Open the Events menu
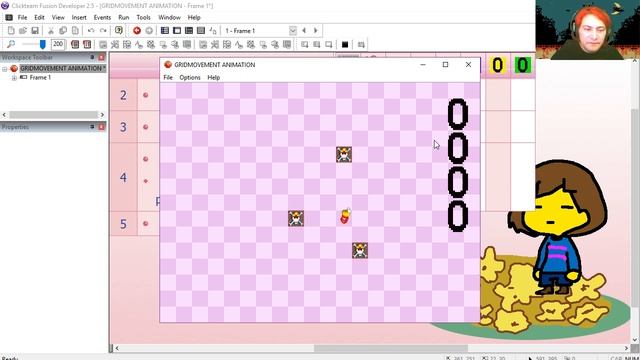This screenshot has width=640, height=360. (102, 18)
